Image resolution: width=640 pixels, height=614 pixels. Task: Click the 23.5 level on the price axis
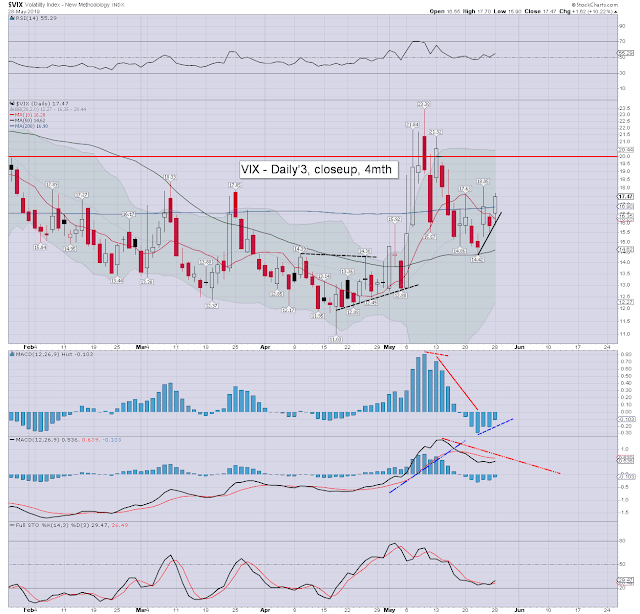[x=624, y=108]
